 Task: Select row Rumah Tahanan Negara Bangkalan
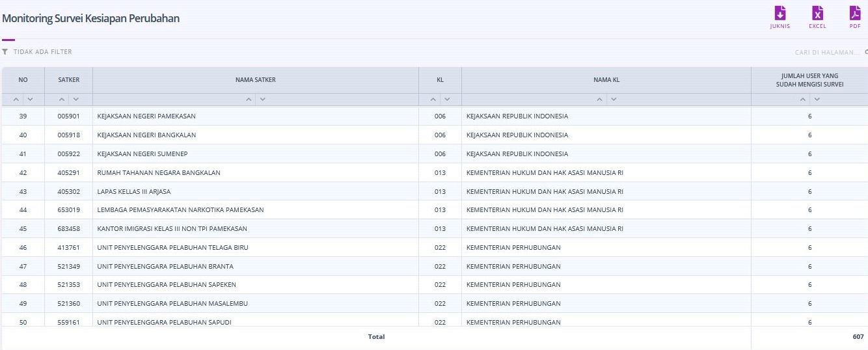(x=435, y=172)
